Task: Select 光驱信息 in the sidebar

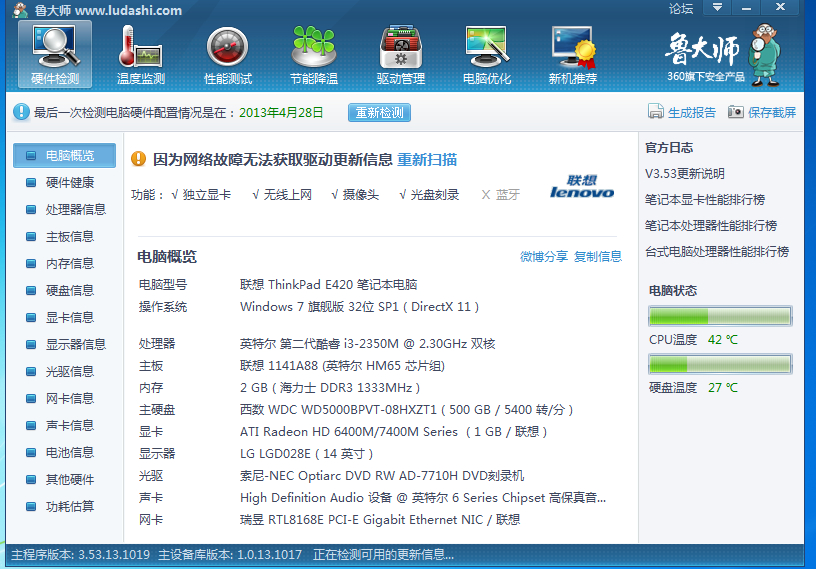Action: point(65,371)
